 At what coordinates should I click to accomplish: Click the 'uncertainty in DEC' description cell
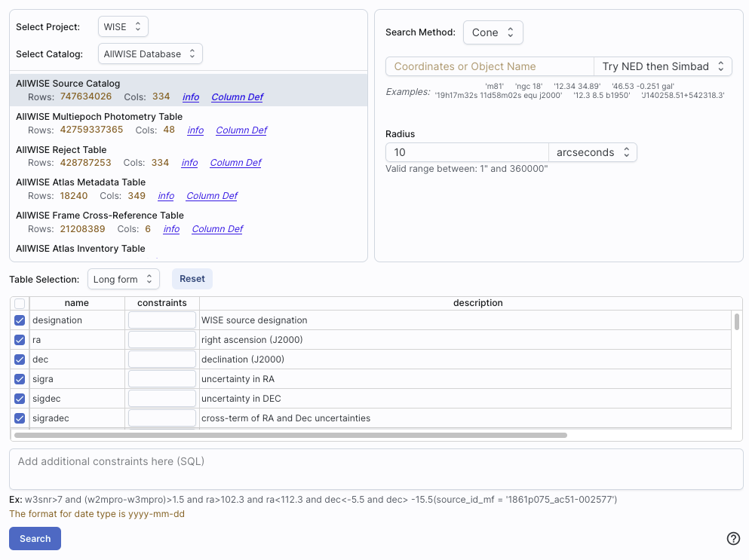[x=465, y=399]
